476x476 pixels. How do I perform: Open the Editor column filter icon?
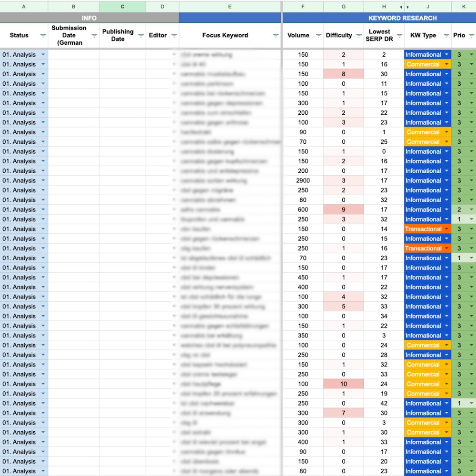pyautogui.click(x=174, y=36)
